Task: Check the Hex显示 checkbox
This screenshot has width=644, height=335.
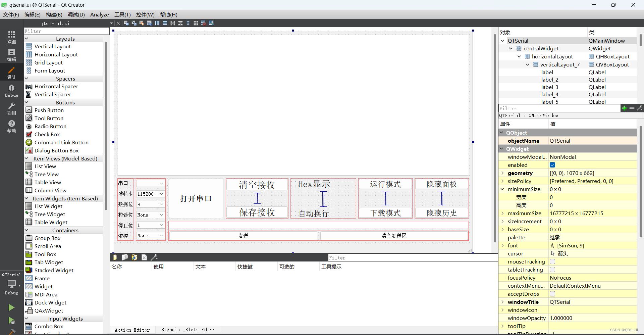Action: (293, 184)
